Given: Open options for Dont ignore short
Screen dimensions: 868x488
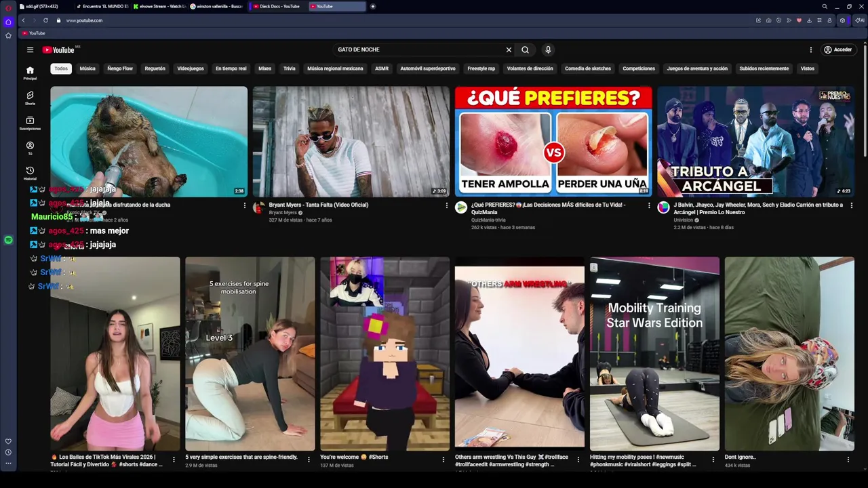Looking at the screenshot, I should (x=848, y=460).
